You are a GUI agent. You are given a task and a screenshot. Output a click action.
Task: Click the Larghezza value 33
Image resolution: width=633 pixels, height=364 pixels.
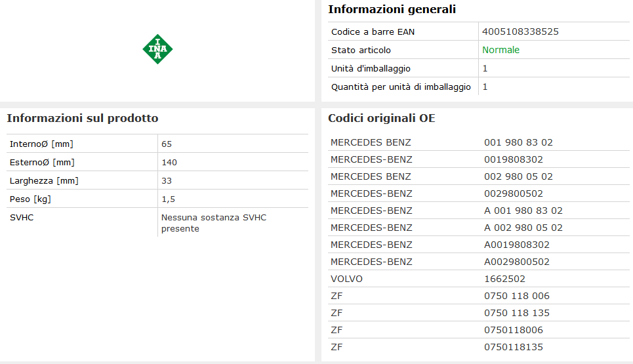pyautogui.click(x=167, y=180)
